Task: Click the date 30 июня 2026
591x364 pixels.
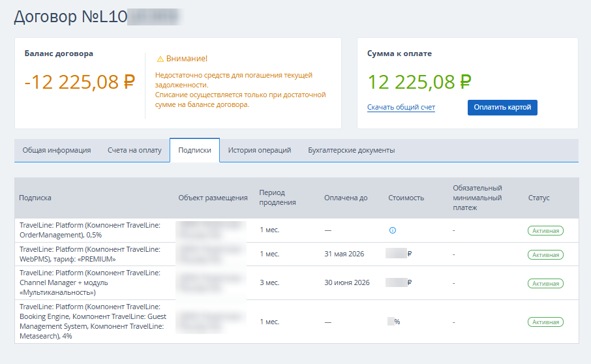Action: coord(347,282)
